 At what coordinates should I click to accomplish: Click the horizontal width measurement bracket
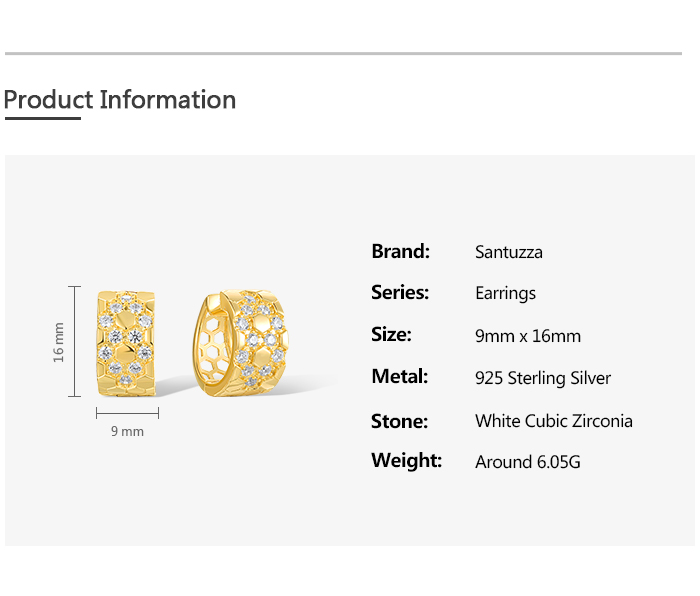point(127,412)
